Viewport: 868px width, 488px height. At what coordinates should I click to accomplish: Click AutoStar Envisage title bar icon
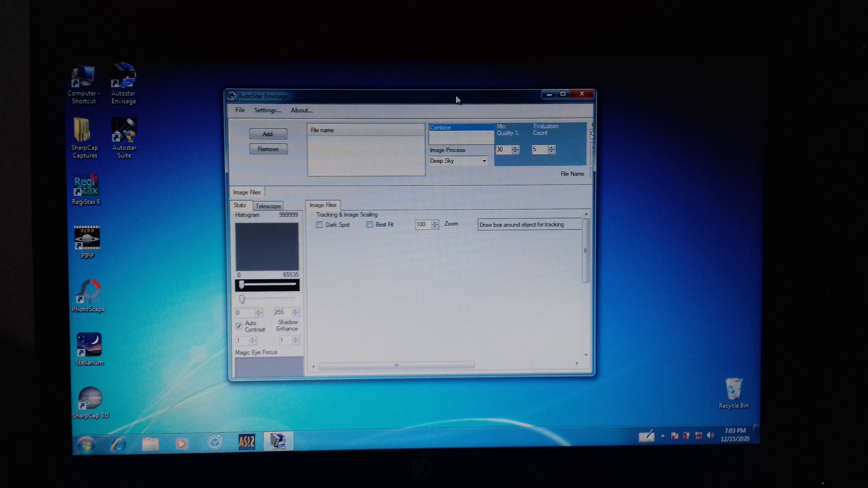(x=231, y=96)
